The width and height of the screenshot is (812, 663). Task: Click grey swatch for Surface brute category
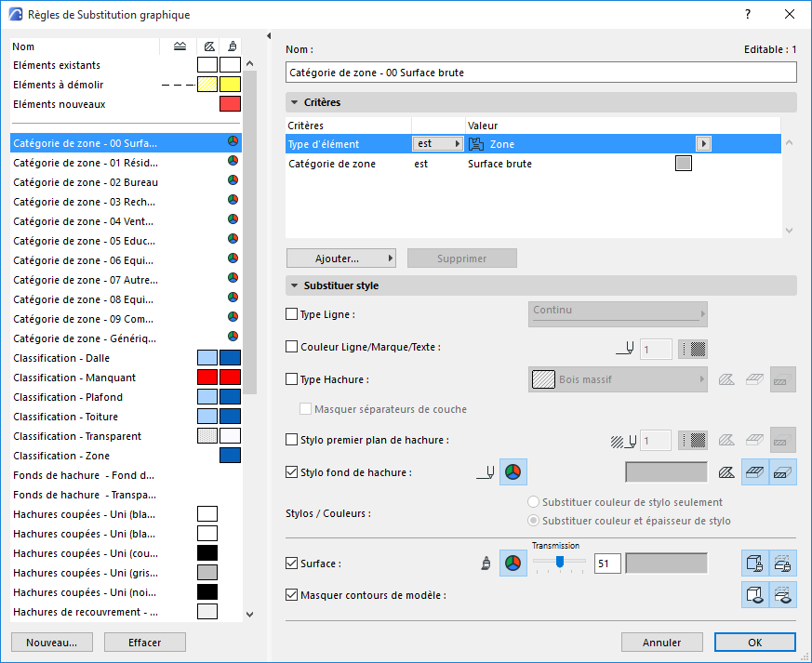684,164
